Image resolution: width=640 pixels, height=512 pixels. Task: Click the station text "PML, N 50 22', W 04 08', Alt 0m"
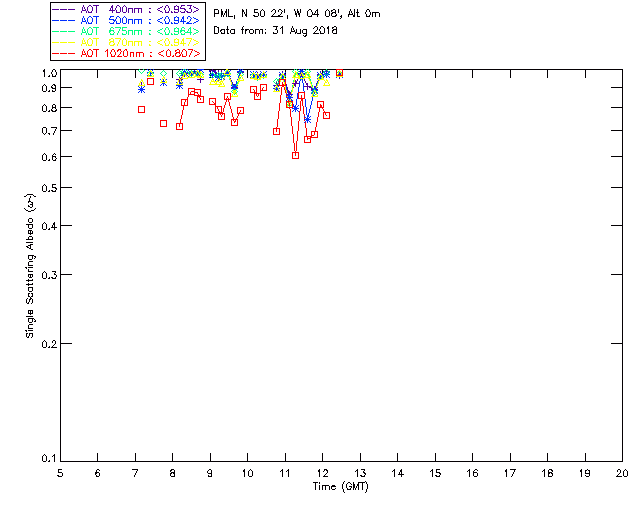click(x=297, y=14)
